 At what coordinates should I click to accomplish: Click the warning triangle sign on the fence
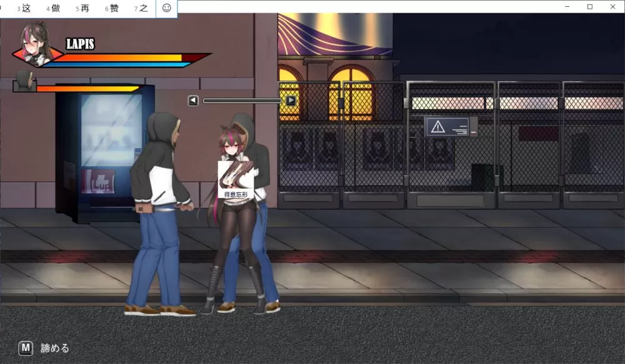(x=438, y=127)
